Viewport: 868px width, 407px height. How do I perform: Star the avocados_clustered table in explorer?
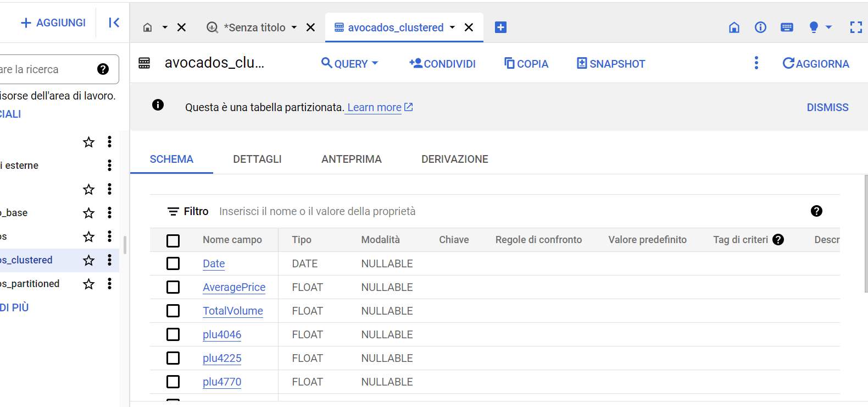[88, 260]
